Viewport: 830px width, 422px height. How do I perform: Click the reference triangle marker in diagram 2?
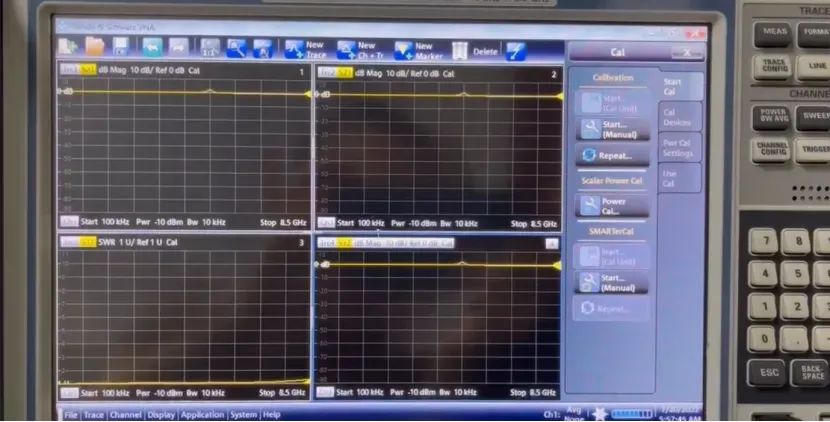[560, 96]
